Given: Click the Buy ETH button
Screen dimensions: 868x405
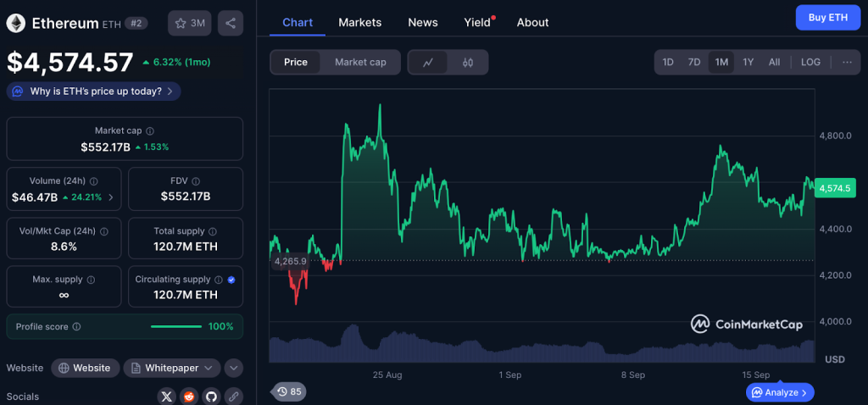Looking at the screenshot, I should (827, 17).
